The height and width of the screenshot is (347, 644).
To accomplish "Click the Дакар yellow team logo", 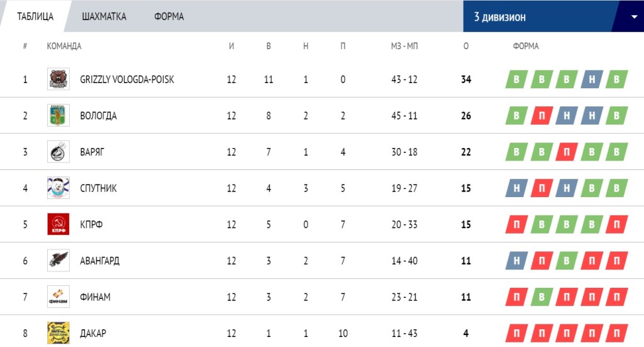I will pos(58,333).
